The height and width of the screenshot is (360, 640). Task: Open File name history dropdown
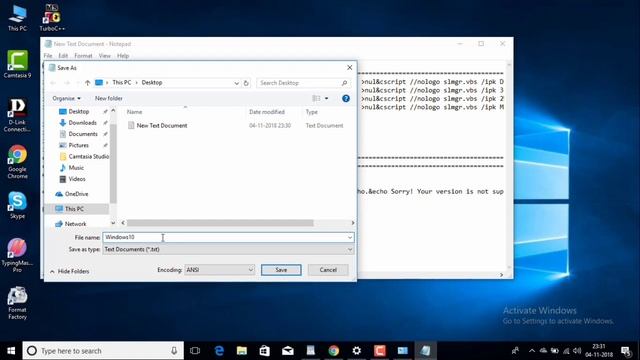[x=350, y=237]
